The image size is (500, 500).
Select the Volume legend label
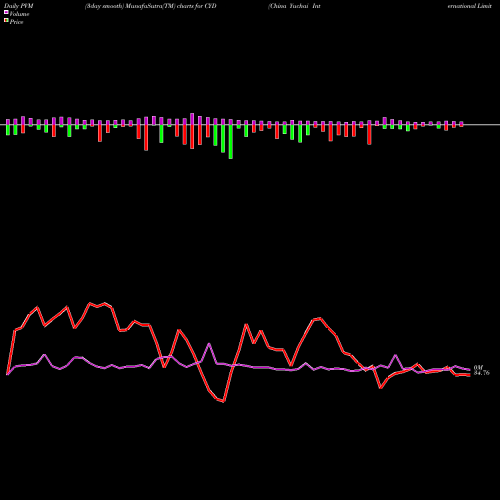coord(19,14)
